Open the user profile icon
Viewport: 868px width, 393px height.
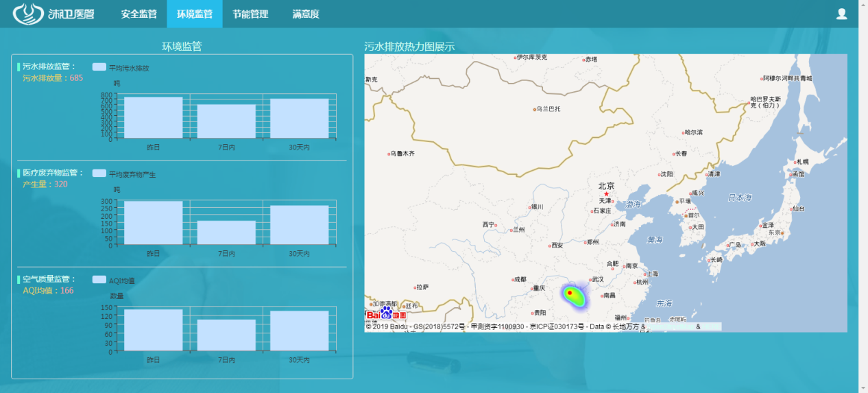[x=842, y=14]
